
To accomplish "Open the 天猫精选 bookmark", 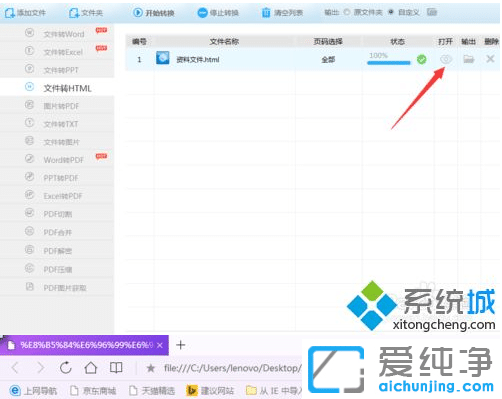I will tap(152, 390).
